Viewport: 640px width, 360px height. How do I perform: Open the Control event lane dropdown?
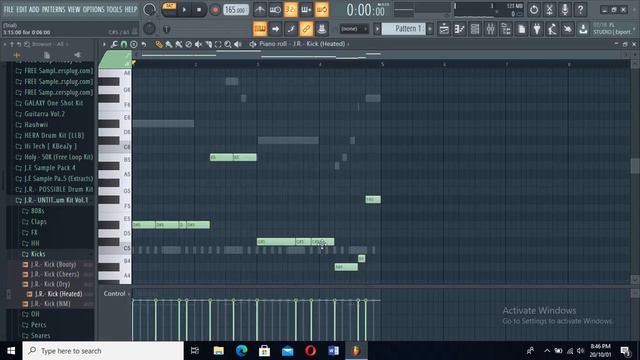[x=117, y=293]
